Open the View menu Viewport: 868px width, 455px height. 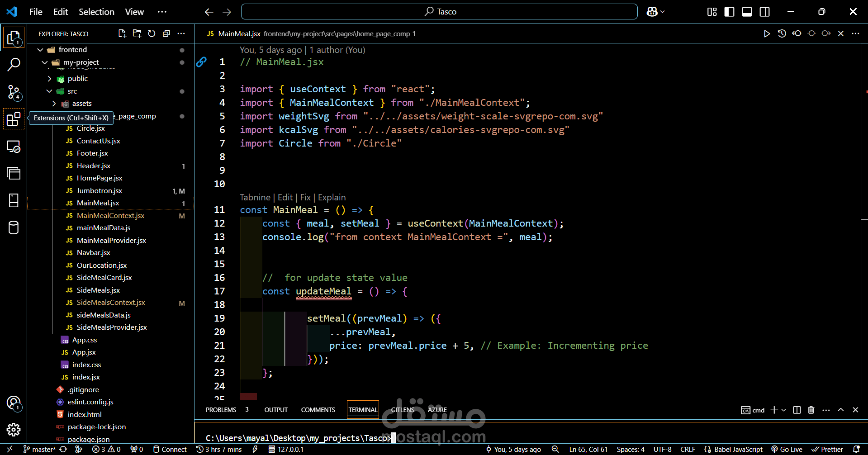point(134,12)
